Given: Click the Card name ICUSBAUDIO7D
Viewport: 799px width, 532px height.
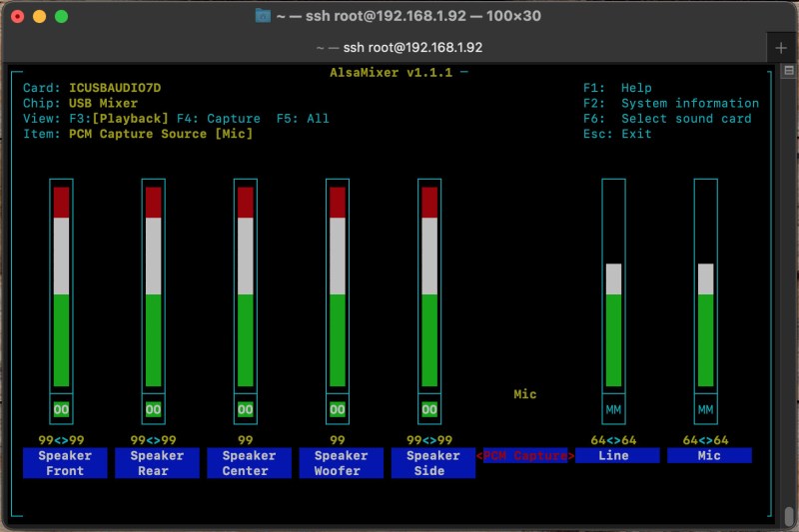Looking at the screenshot, I should pyautogui.click(x=115, y=88).
